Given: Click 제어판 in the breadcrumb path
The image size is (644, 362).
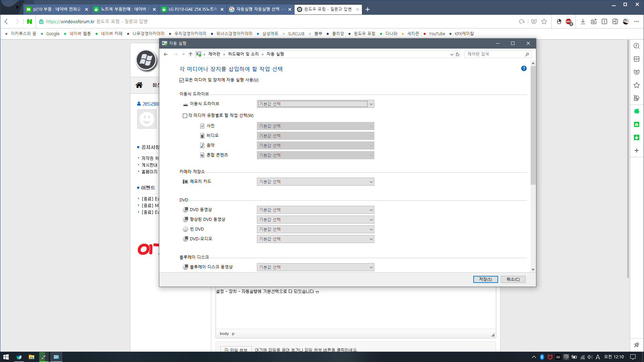Looking at the screenshot, I should coord(214,54).
